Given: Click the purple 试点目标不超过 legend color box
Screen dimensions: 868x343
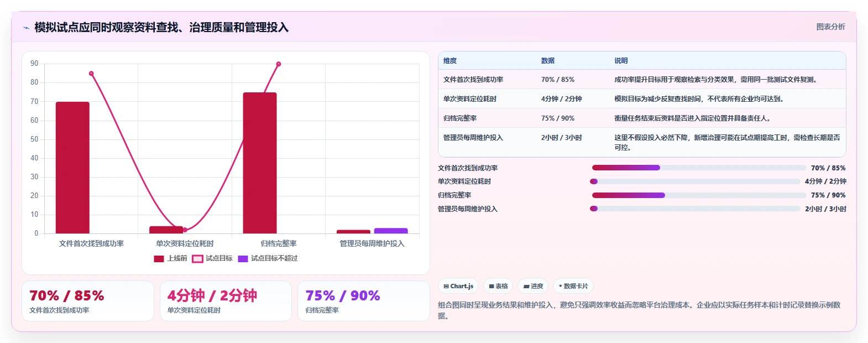Looking at the screenshot, I should click(243, 258).
